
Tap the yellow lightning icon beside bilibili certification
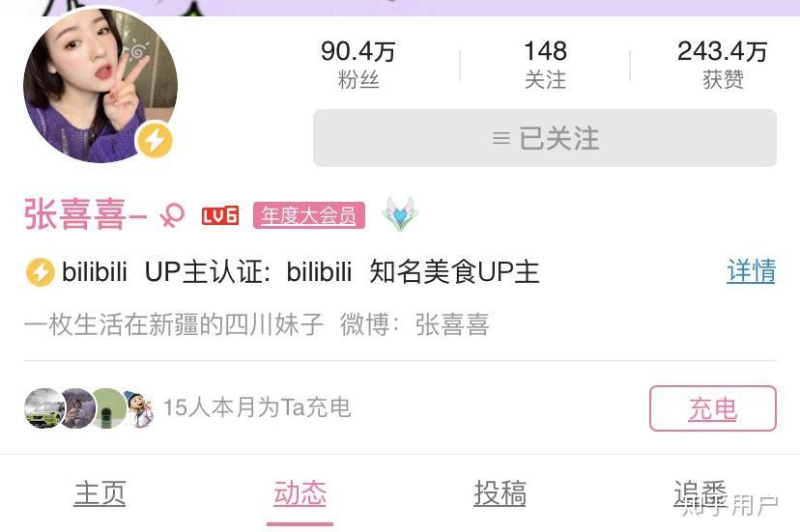(x=40, y=272)
